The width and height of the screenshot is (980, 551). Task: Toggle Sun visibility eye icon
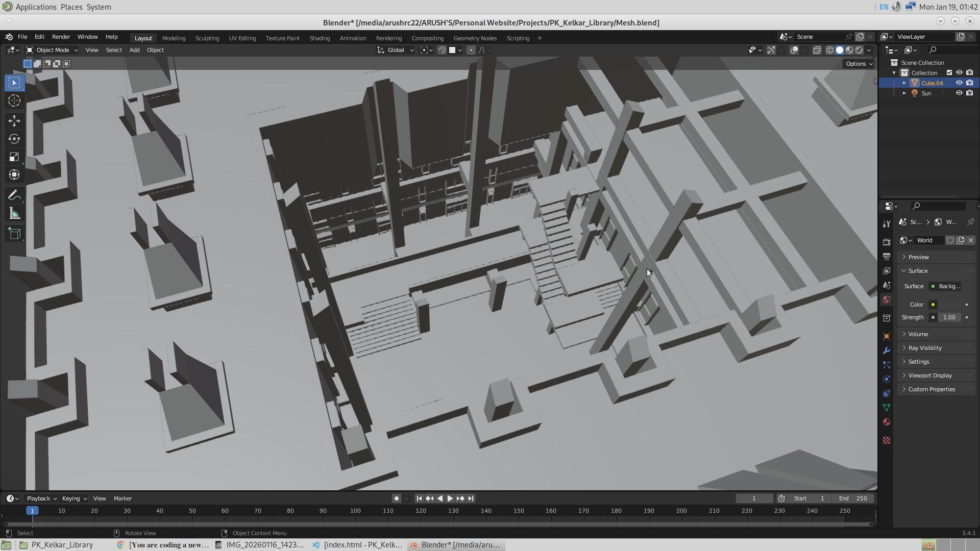(959, 93)
